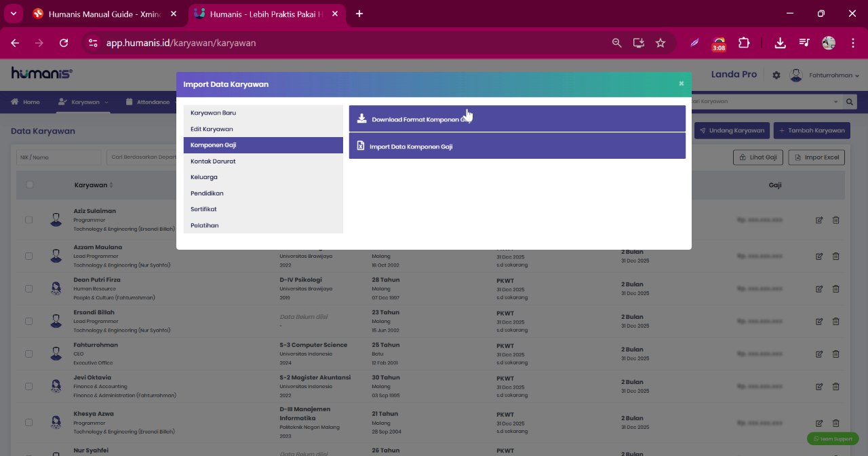
Task: Edit Jevi Oktavia record icon
Action: coord(819,386)
